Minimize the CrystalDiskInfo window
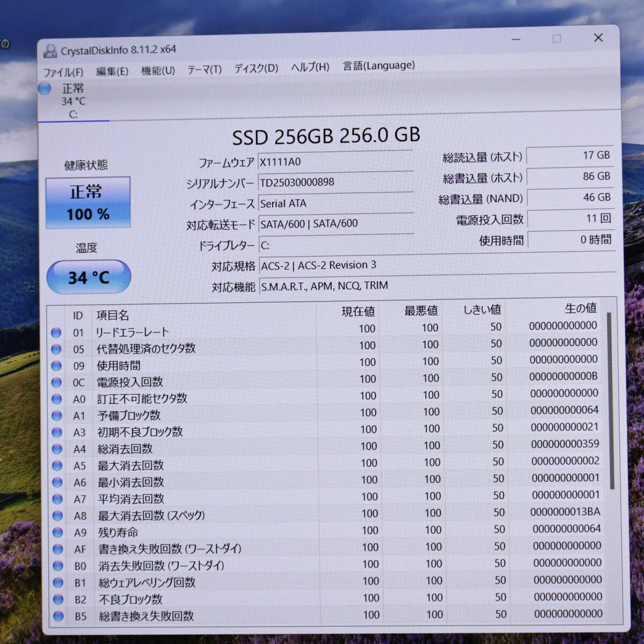 [516, 40]
